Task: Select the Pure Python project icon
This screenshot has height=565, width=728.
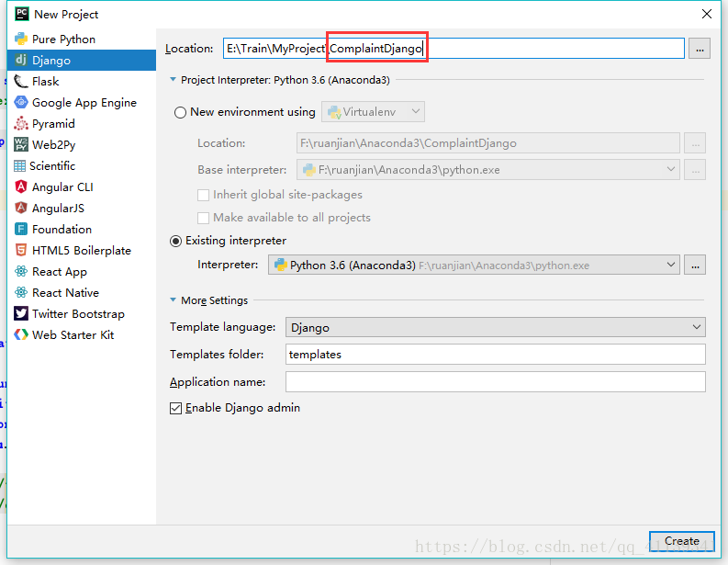Action: click(x=21, y=39)
